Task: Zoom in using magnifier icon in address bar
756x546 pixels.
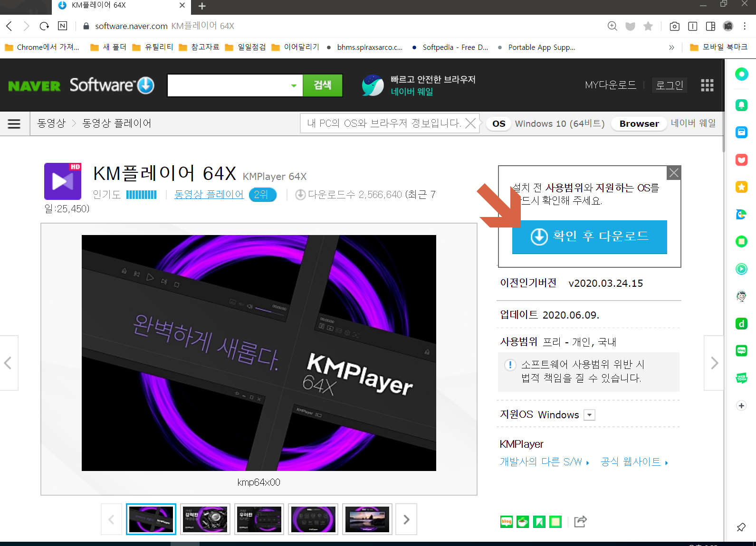Action: click(x=612, y=26)
